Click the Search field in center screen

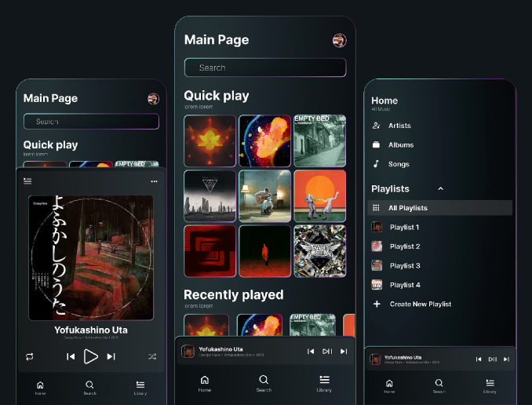tap(265, 67)
